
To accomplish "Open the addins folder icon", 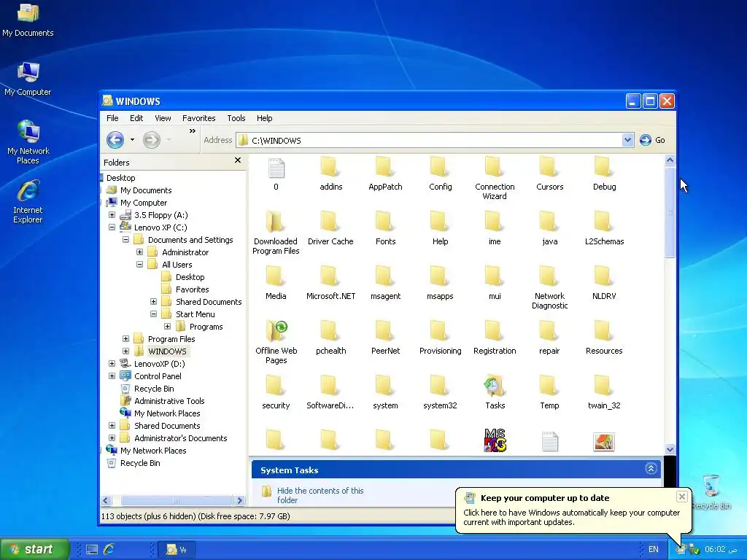I will [x=329, y=168].
